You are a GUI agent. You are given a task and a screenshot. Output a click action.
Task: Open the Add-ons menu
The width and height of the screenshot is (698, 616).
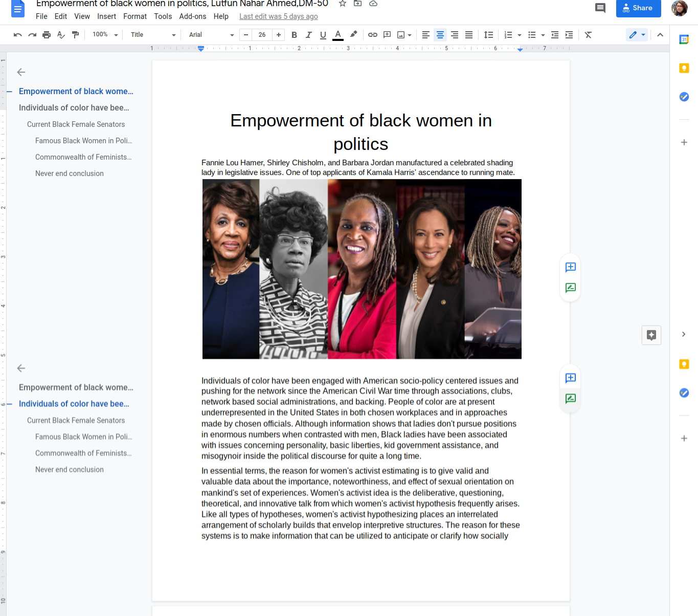192,16
